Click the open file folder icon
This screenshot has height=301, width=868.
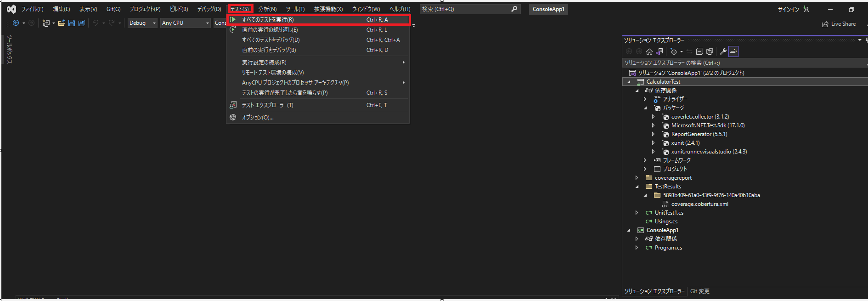61,23
